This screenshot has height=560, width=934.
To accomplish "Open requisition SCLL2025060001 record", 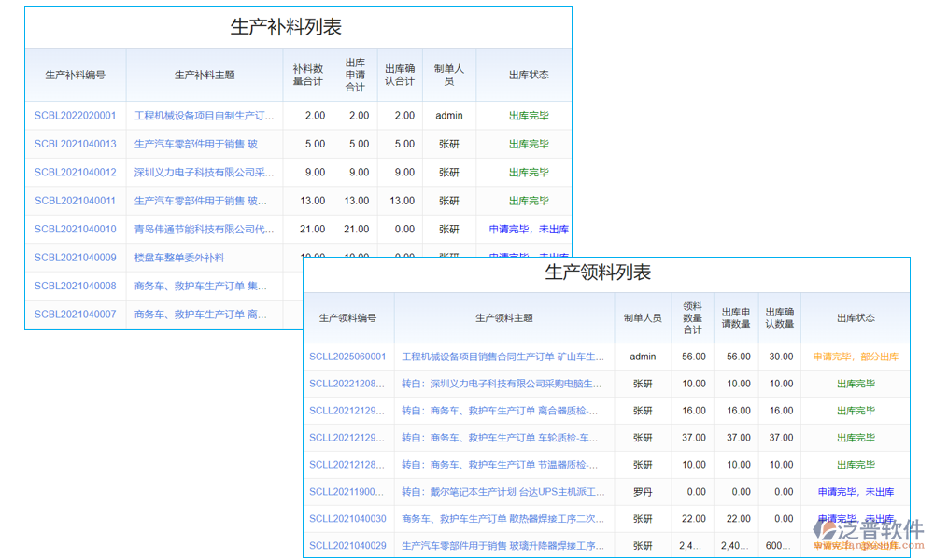I will click(x=348, y=356).
